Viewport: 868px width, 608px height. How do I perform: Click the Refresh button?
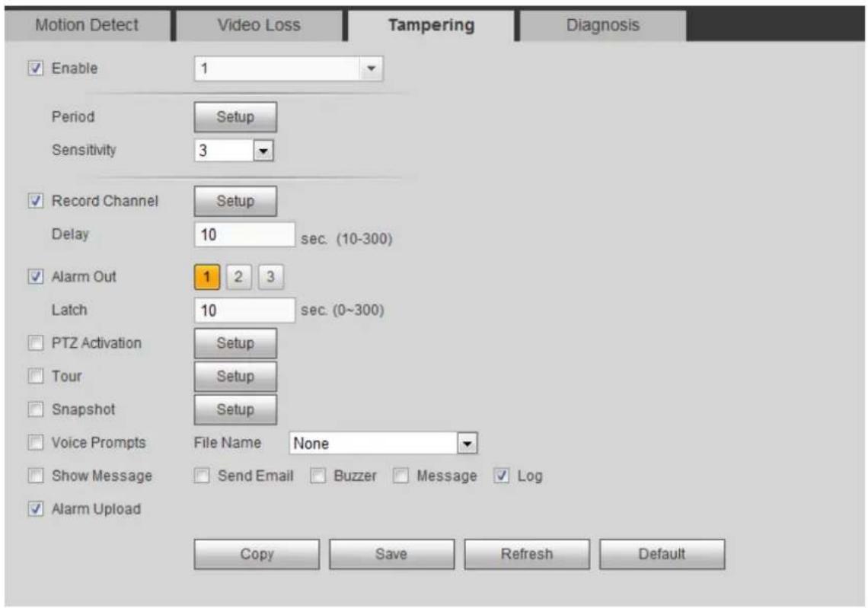coord(527,554)
